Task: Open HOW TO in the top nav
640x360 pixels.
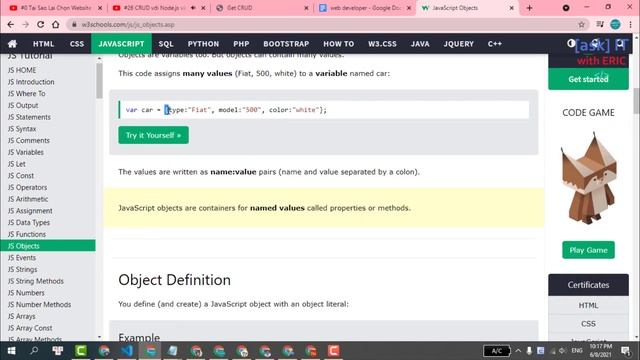Action: [338, 44]
